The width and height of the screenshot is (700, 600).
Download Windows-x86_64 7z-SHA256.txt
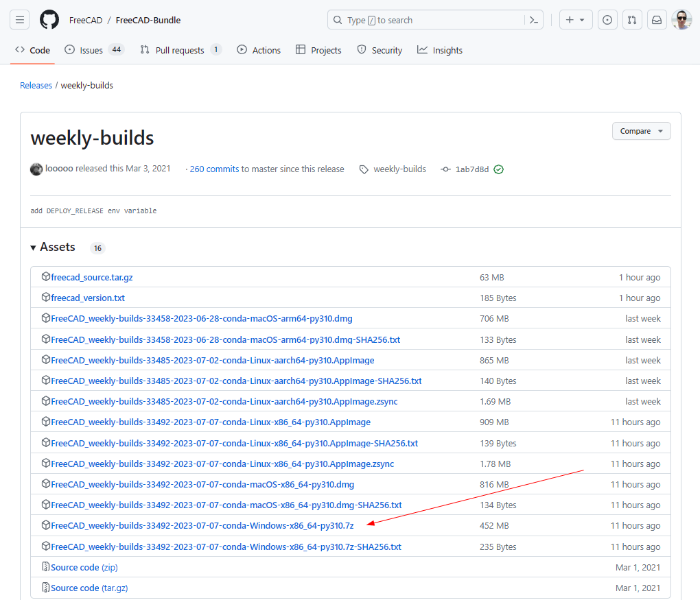pyautogui.click(x=226, y=547)
